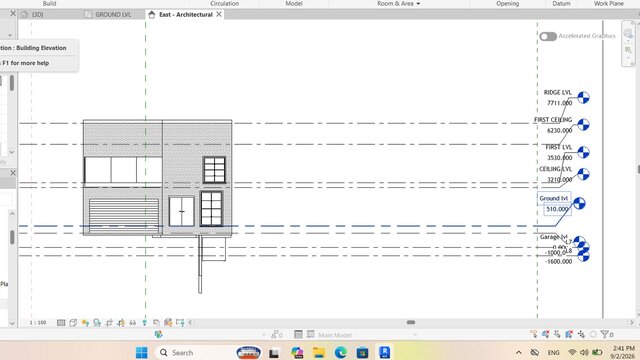Click the Opening panel label
640x360 pixels.
click(508, 3)
